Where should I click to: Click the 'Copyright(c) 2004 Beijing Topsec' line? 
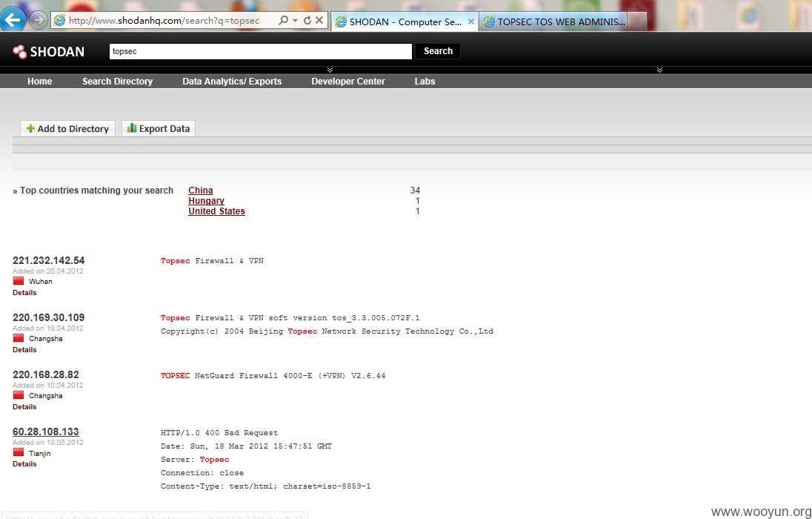click(x=327, y=331)
